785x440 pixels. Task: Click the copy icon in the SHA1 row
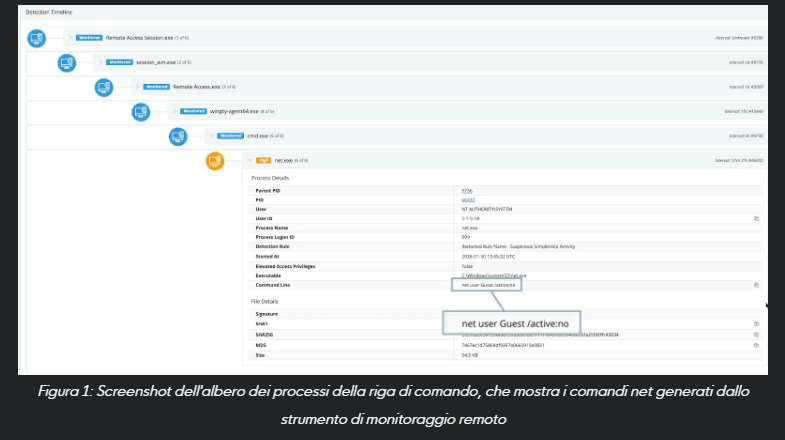756,324
